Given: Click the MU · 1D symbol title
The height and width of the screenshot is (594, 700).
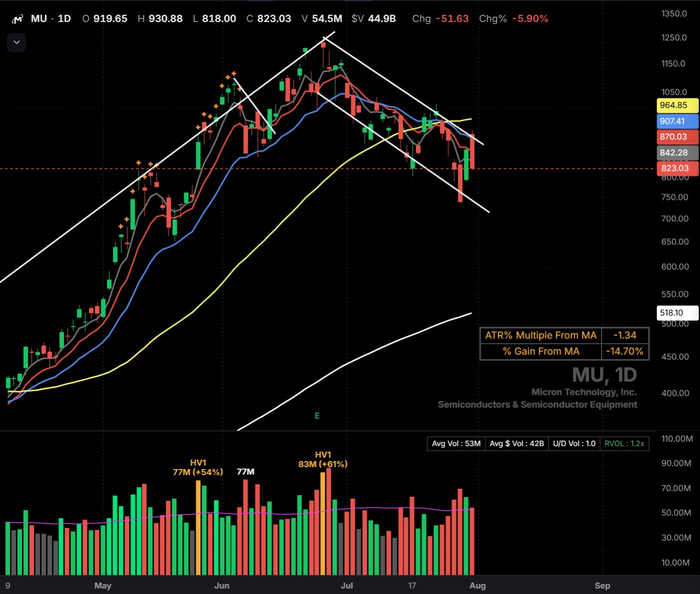Looking at the screenshot, I should click(x=51, y=19).
